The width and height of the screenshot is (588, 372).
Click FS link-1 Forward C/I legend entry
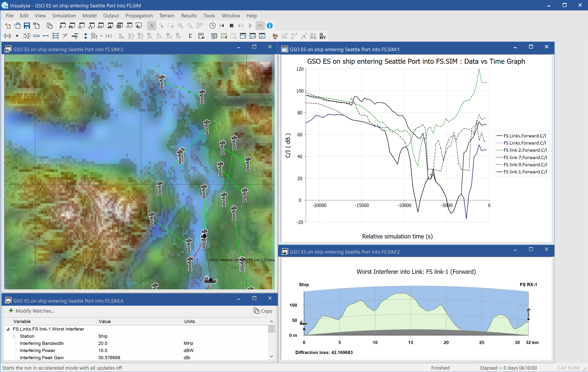coord(522,172)
